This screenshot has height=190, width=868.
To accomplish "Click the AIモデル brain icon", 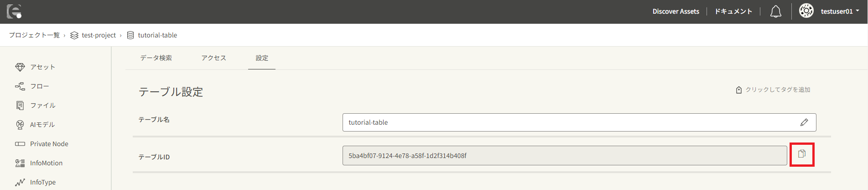I will [20, 125].
